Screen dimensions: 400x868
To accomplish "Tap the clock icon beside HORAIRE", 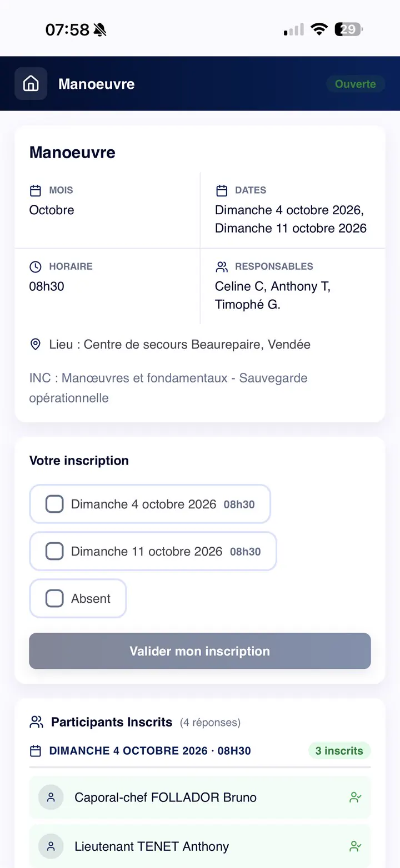I will (x=36, y=266).
